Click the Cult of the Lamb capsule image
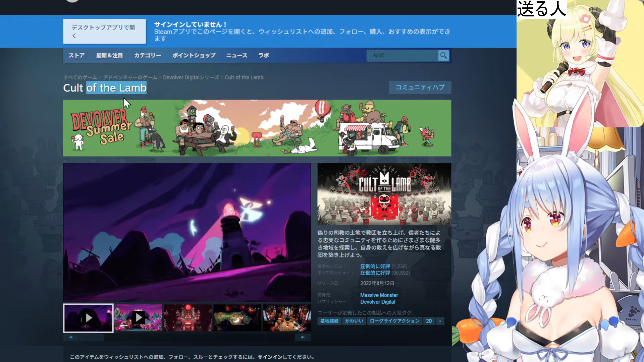This screenshot has width=644, height=362. tap(384, 194)
